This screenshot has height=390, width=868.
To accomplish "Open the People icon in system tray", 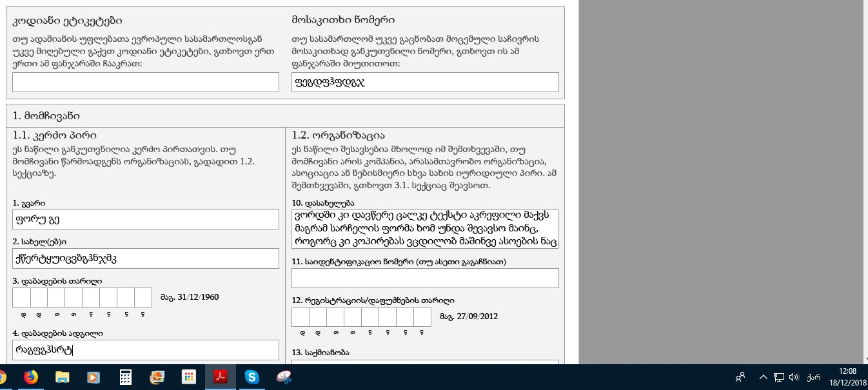I will pyautogui.click(x=740, y=377).
